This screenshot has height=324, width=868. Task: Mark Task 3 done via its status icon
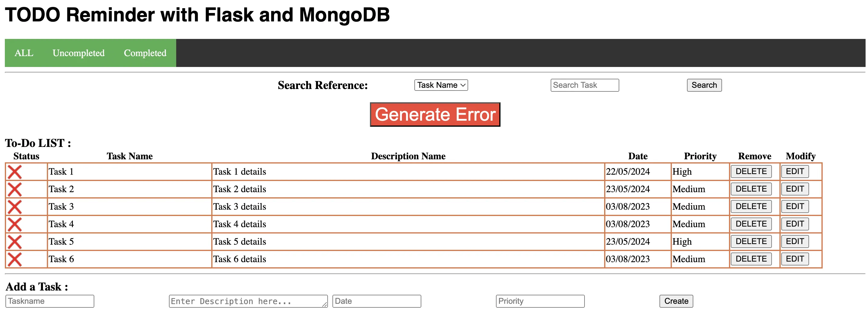click(15, 207)
